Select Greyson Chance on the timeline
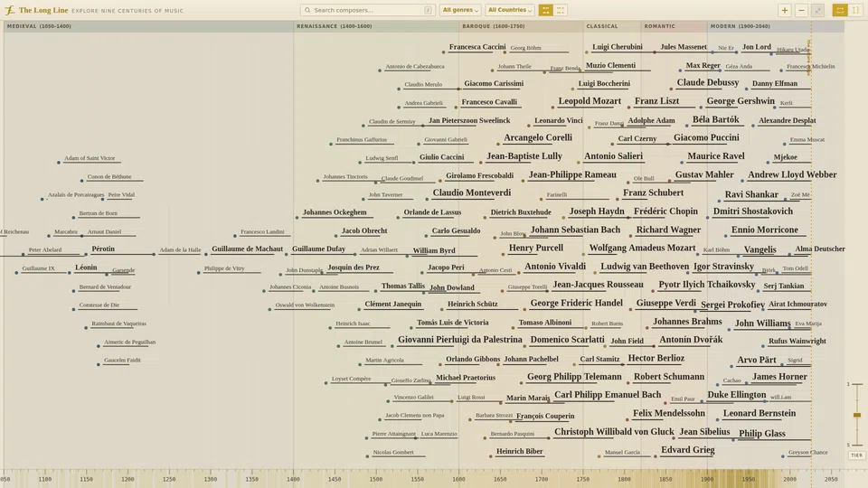The height and width of the screenshot is (488, 868). coord(807,453)
